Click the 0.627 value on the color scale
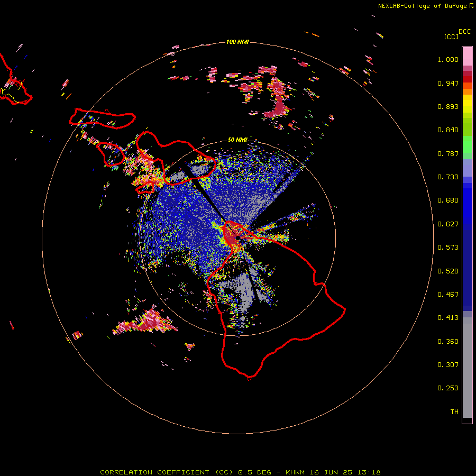 click(448, 224)
